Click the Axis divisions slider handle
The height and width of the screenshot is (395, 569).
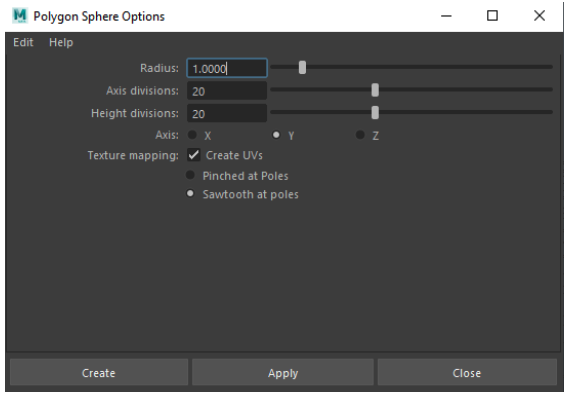(375, 90)
